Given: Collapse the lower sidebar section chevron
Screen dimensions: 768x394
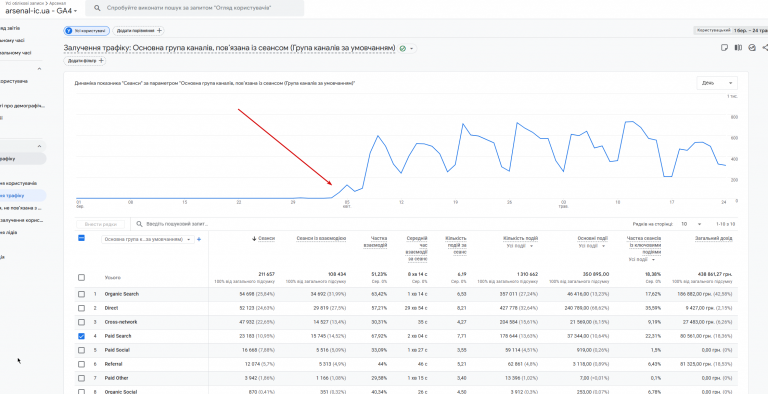Looking at the screenshot, I should (40, 147).
